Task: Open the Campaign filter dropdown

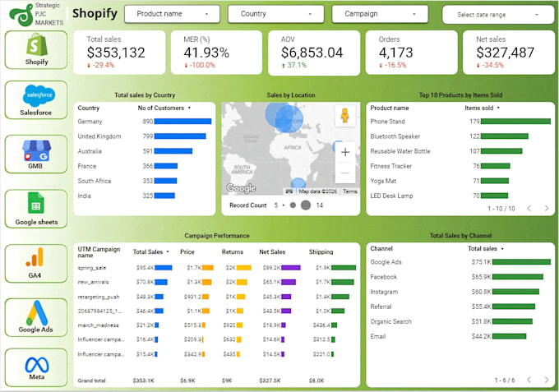Action: (380, 14)
